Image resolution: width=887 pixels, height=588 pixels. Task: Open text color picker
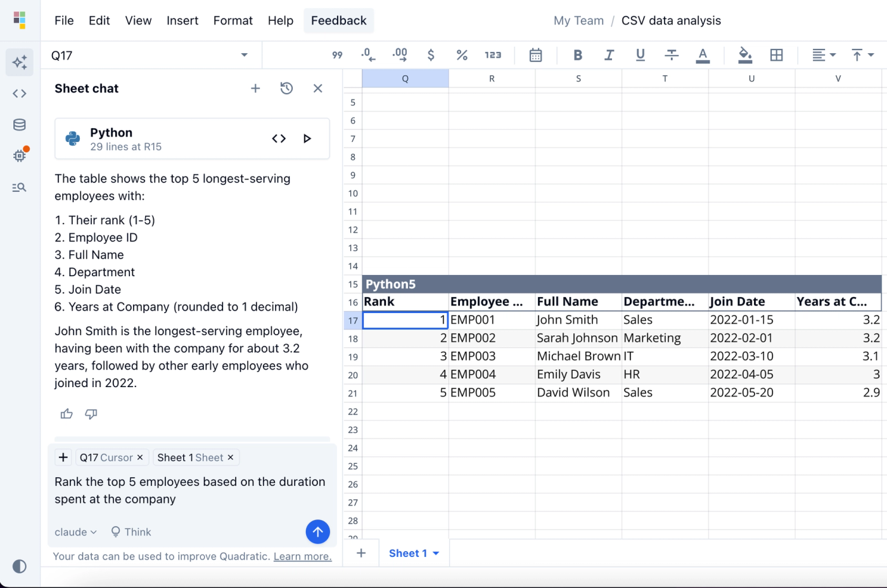coord(703,55)
